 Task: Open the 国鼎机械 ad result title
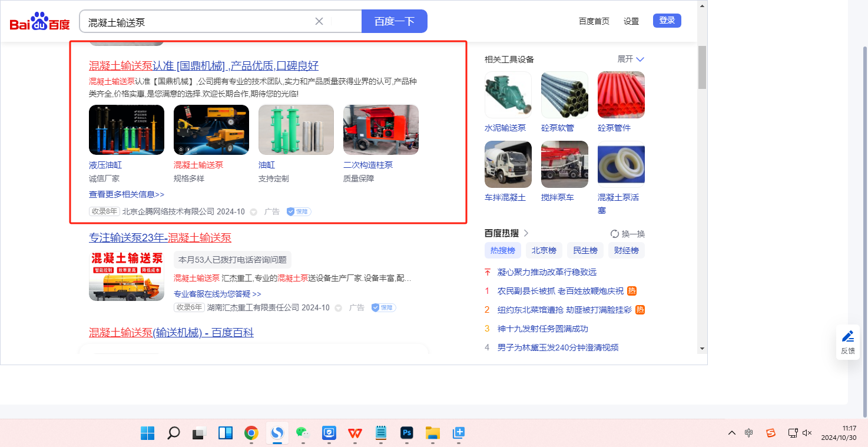click(204, 65)
